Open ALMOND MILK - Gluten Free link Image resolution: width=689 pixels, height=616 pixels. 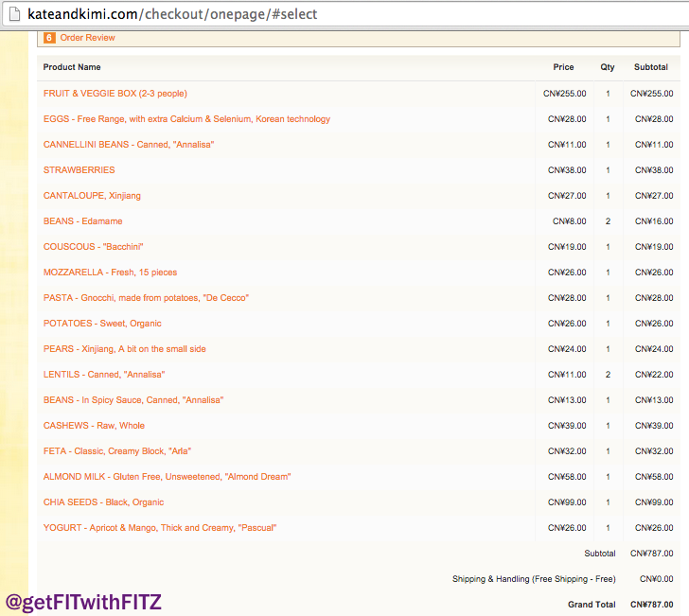coord(167,477)
